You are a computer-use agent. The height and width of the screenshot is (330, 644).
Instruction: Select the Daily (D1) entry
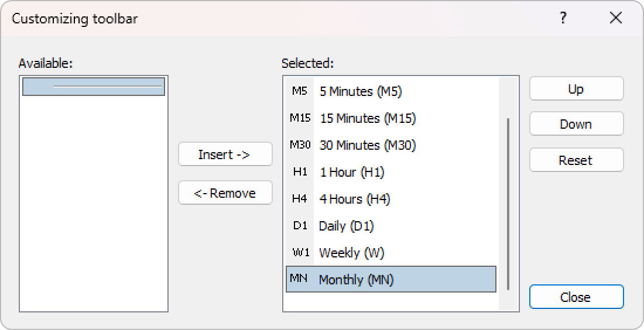(391, 225)
